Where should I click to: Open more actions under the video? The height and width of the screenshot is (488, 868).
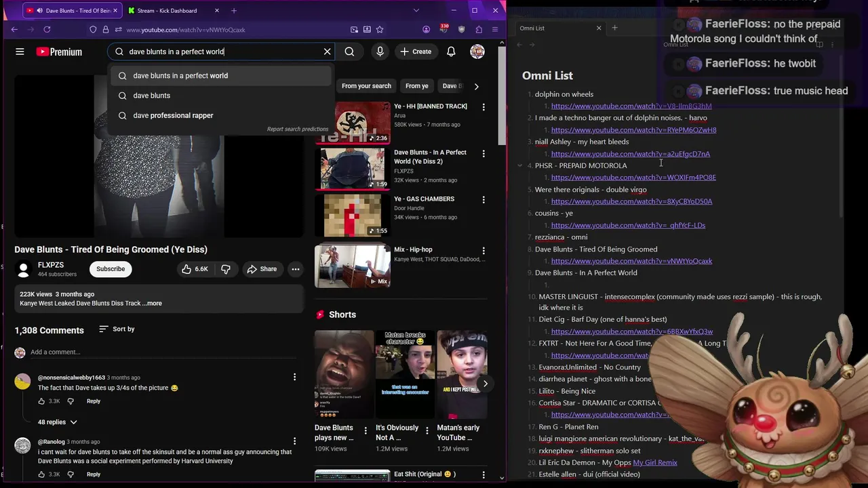click(295, 269)
